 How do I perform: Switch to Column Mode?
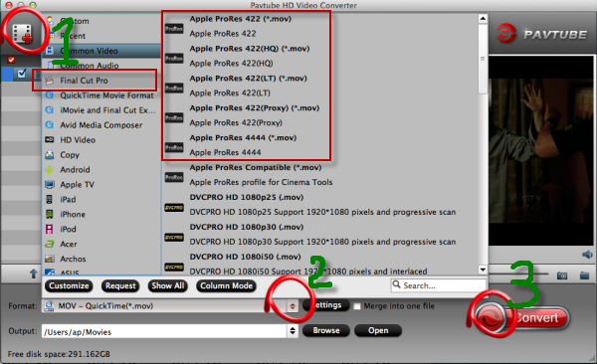click(226, 285)
